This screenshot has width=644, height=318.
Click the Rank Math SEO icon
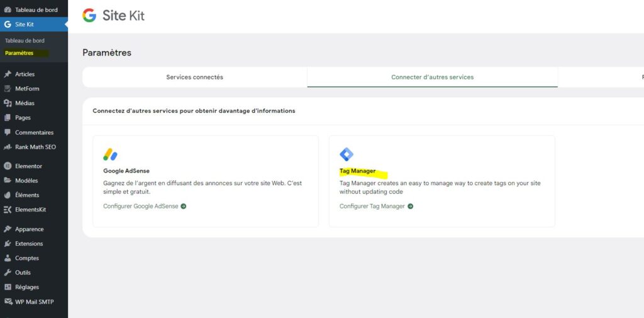[x=8, y=147]
